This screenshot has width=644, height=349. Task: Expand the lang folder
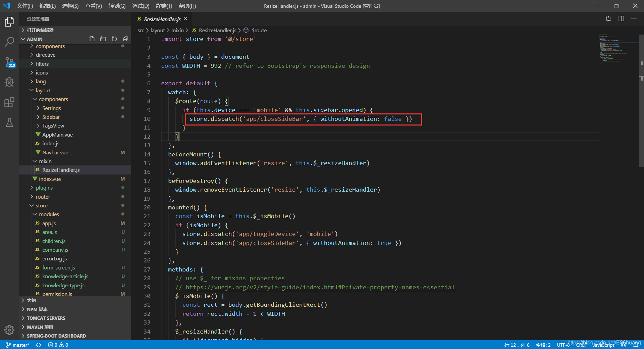(x=41, y=81)
